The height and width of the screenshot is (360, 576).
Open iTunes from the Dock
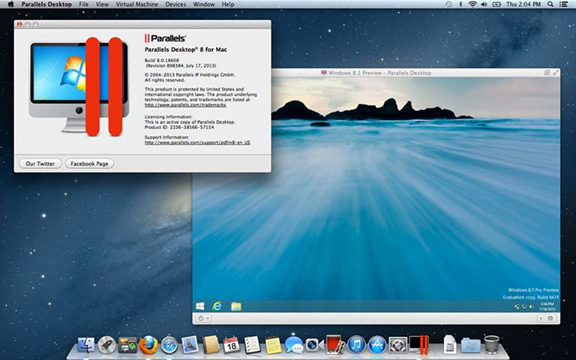click(356, 345)
